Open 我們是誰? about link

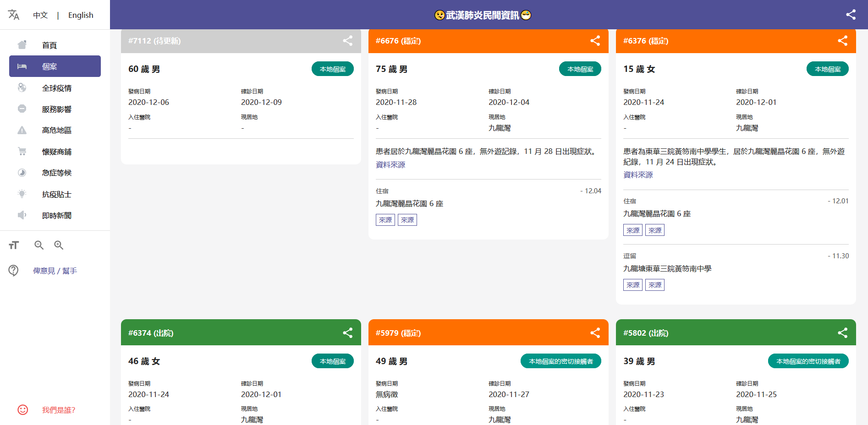[59, 410]
